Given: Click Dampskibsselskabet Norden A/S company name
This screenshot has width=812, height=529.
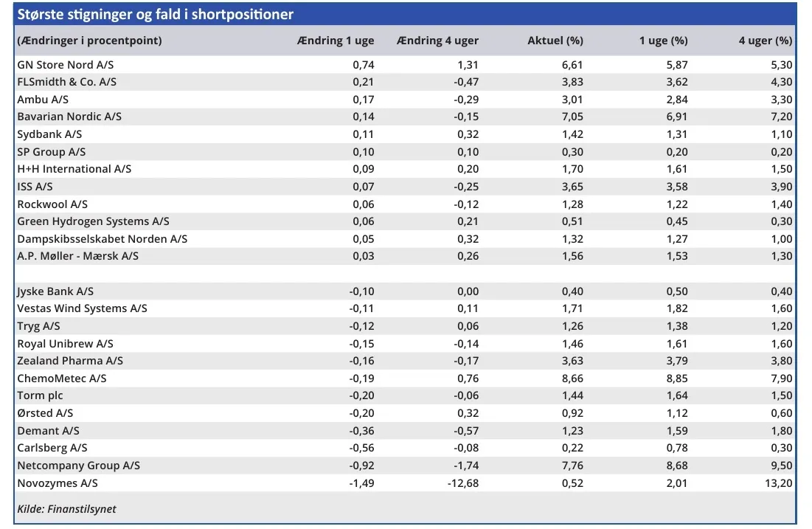Looking at the screenshot, I should tap(102, 239).
